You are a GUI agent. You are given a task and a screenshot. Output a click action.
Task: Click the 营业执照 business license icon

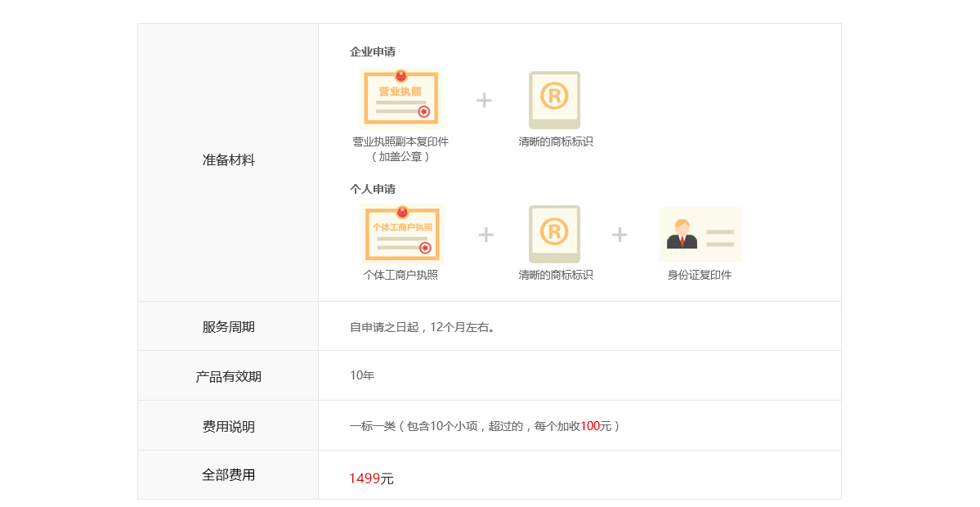(x=401, y=98)
